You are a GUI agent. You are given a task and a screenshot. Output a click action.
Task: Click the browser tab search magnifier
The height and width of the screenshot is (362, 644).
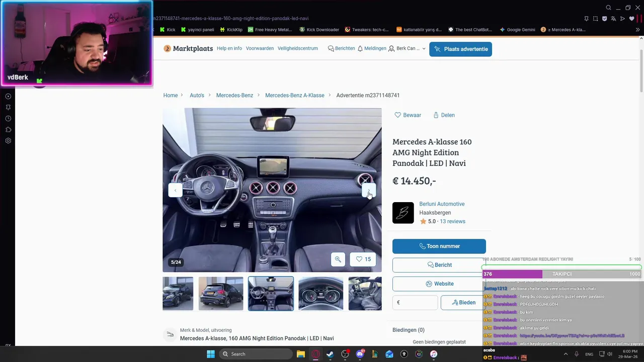(608, 8)
